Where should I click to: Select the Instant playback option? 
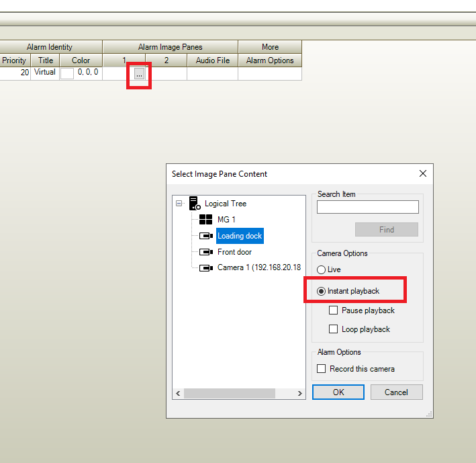tap(322, 291)
